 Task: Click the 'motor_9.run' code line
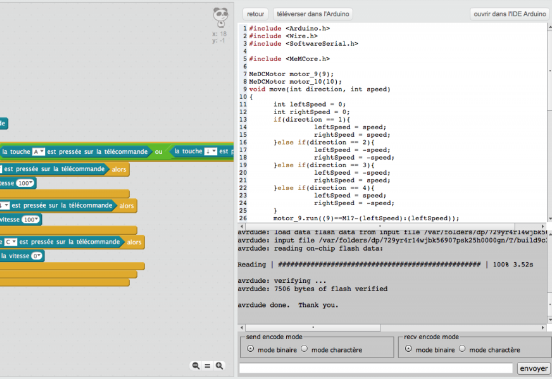click(366, 218)
